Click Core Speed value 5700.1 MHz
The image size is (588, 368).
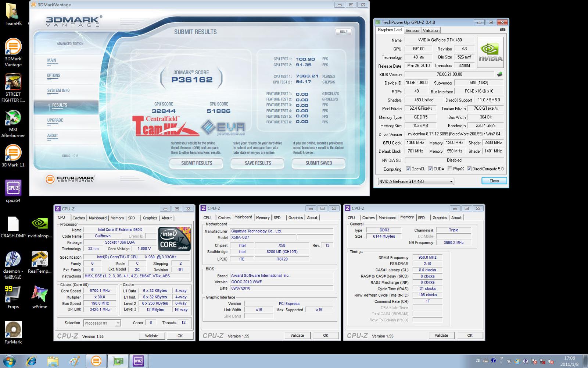[x=100, y=291]
